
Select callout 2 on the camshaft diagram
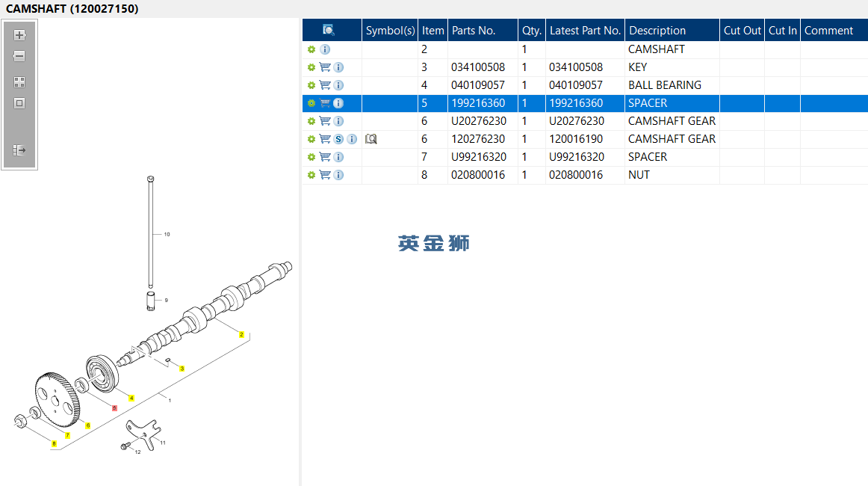pos(241,335)
